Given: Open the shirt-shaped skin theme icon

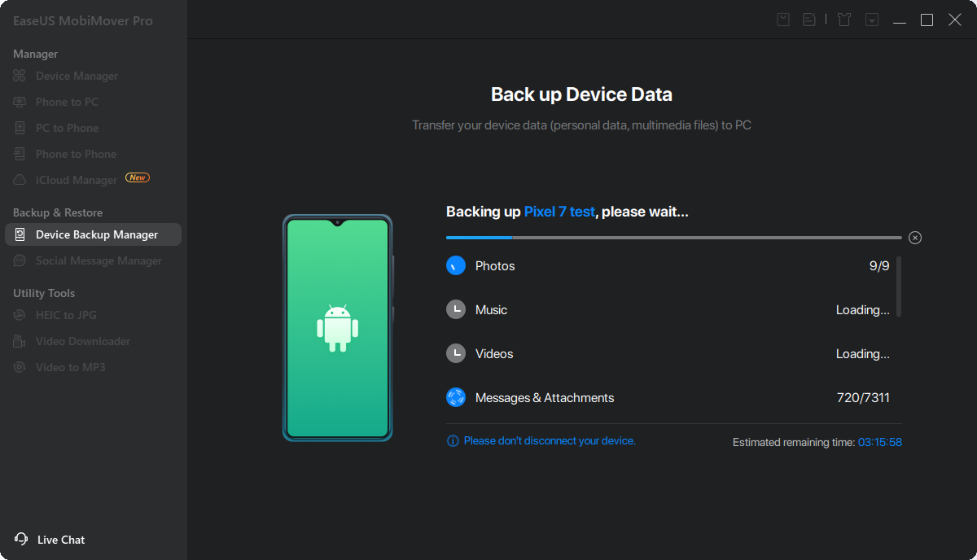Looking at the screenshot, I should [844, 20].
